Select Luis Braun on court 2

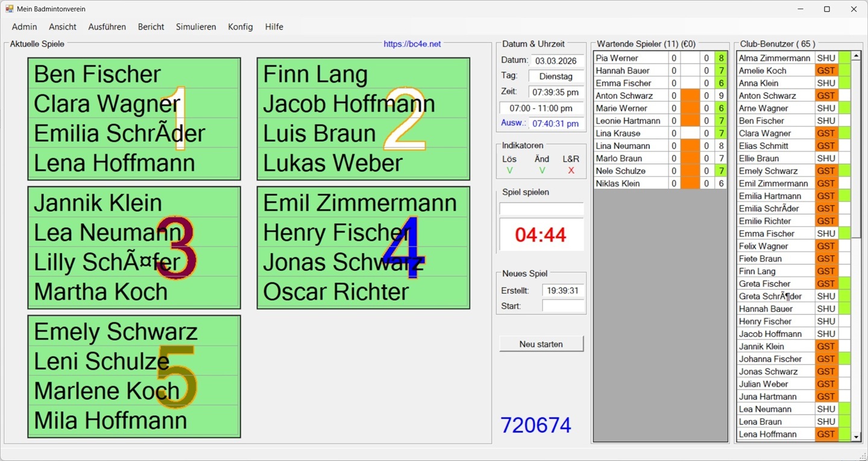pos(363,133)
